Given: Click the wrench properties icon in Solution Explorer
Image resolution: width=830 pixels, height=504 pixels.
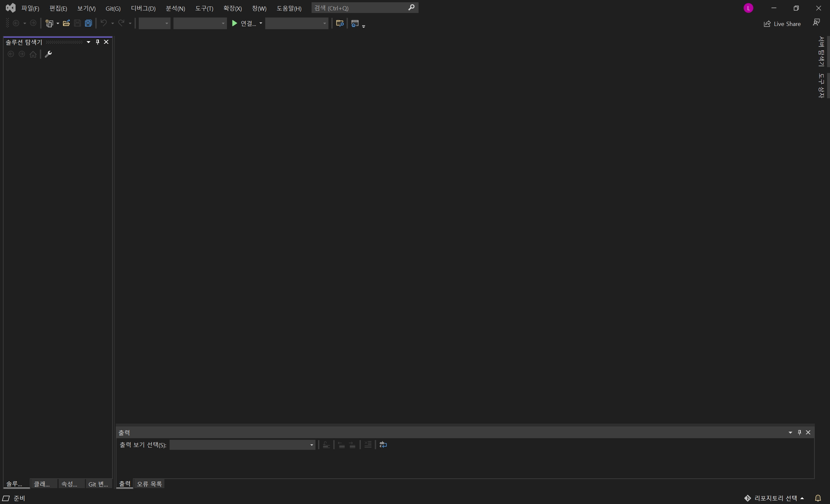Looking at the screenshot, I should click(x=48, y=54).
